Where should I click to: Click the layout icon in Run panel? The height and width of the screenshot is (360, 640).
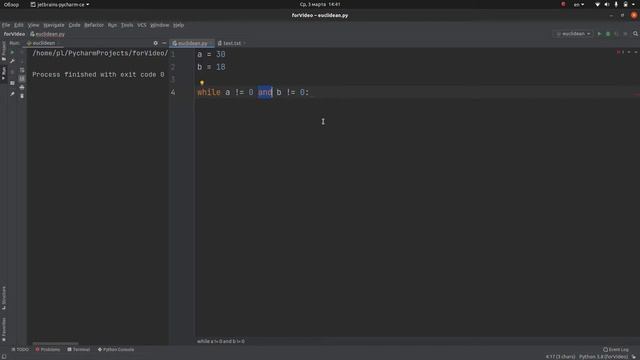point(12,83)
